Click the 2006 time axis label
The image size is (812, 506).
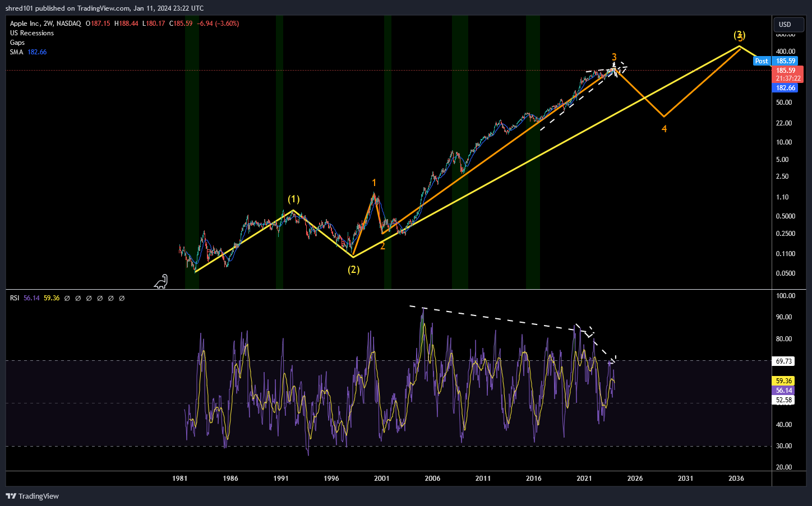point(432,479)
